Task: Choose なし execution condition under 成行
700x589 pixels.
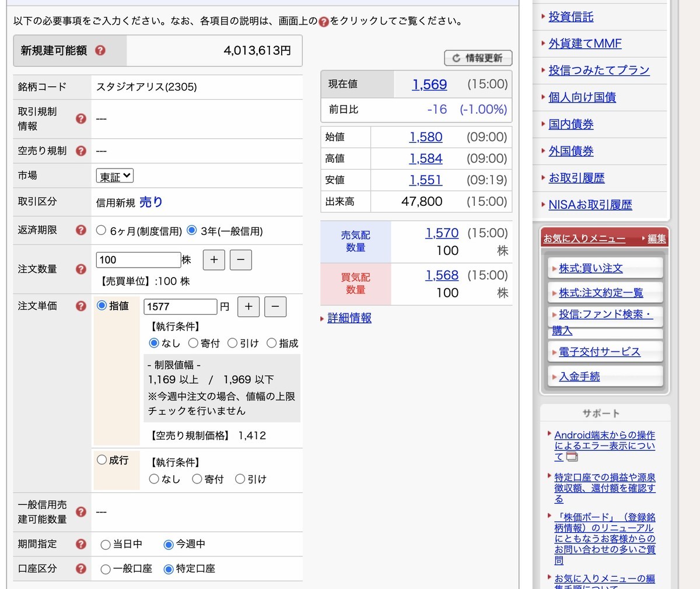Action: click(x=155, y=479)
